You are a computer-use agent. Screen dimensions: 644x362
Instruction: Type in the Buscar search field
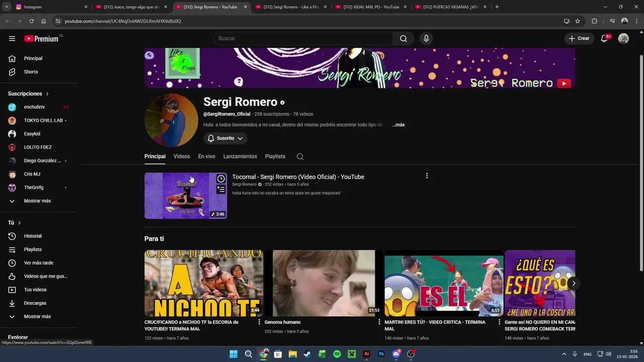click(x=303, y=39)
